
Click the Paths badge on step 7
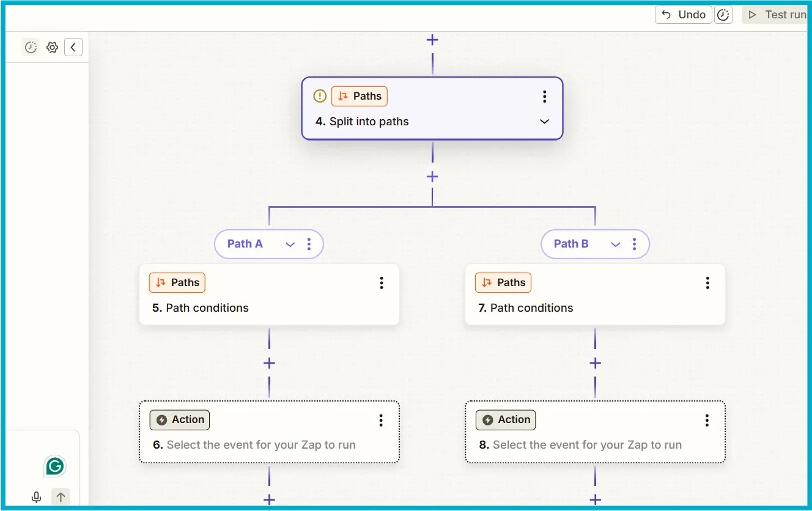click(503, 282)
